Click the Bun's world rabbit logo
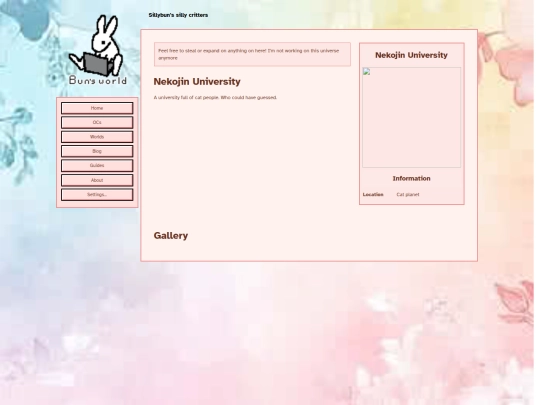 pyautogui.click(x=97, y=50)
